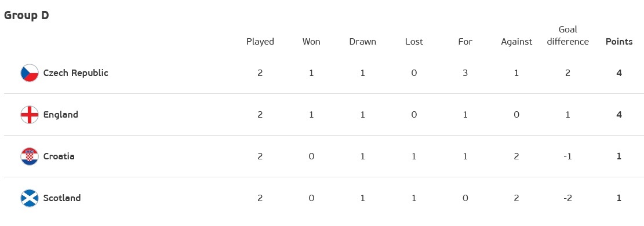Click England's goals against value

516,115
